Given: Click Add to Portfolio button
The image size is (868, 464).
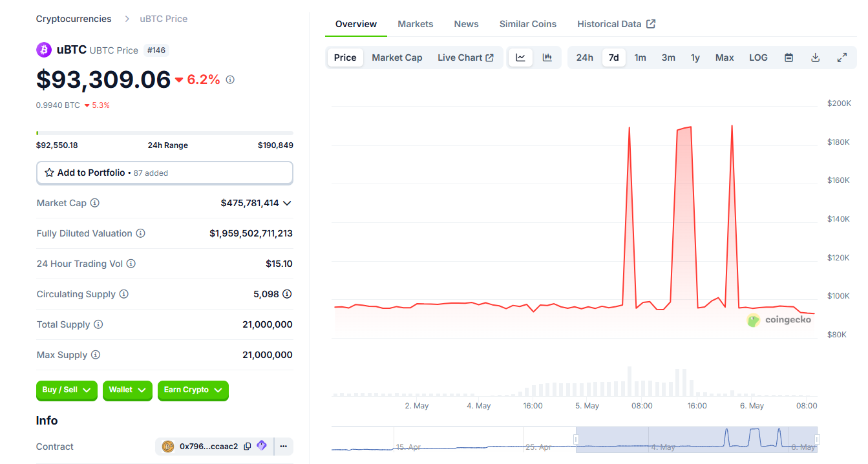Looking at the screenshot, I should pos(165,173).
